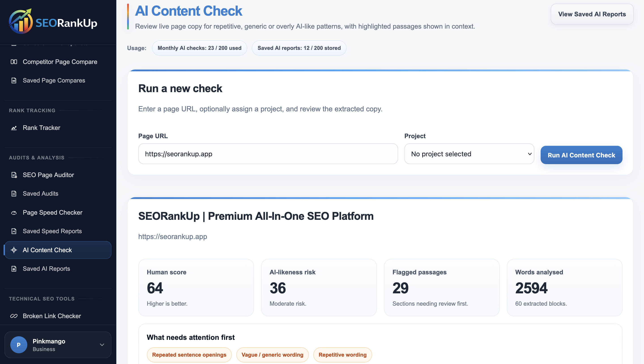Click 'Sections needing review first.' text
This screenshot has height=364, width=644.
coord(430,304)
